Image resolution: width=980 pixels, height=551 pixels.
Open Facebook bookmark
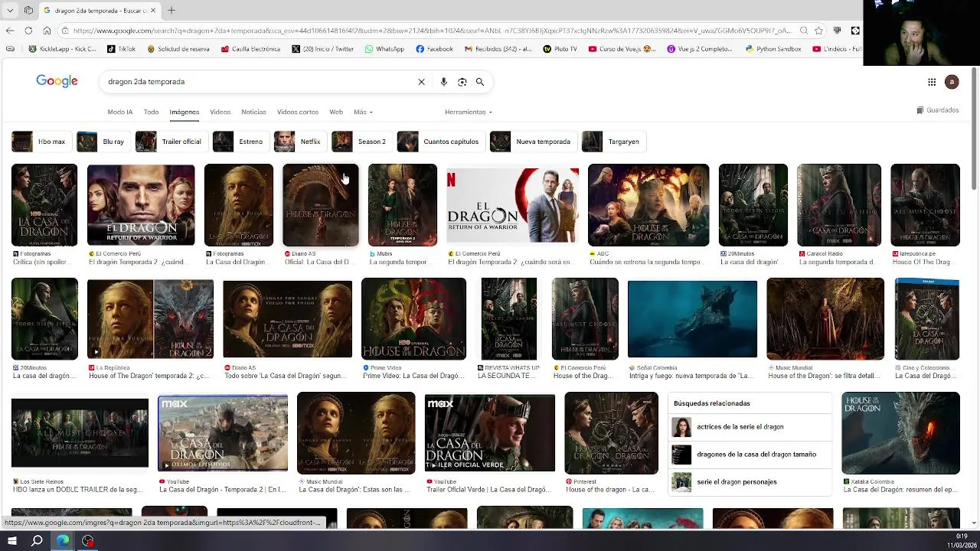point(434,49)
